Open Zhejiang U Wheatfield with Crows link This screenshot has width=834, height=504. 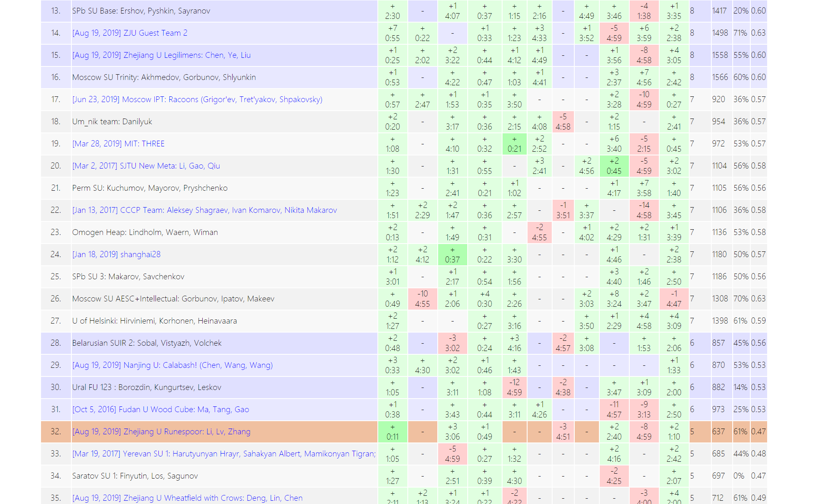click(187, 498)
